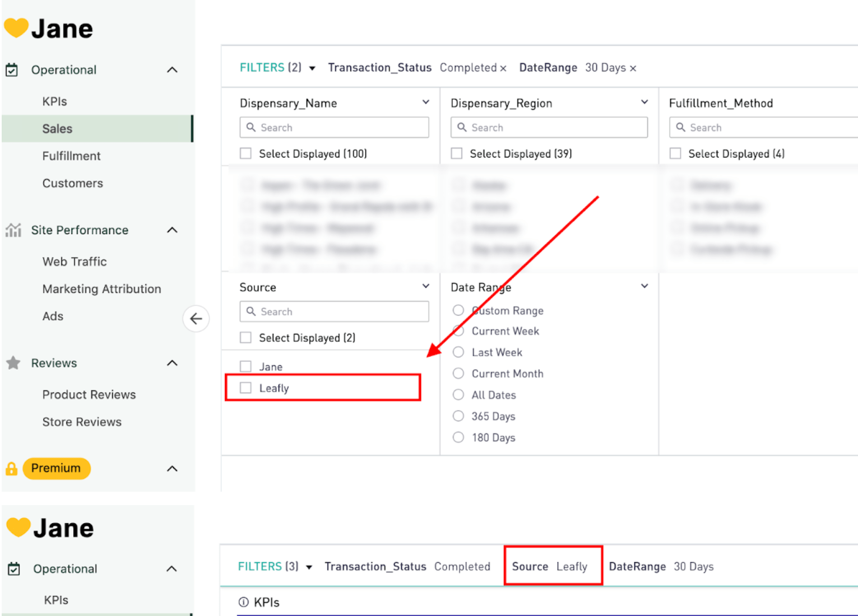Click the Dispensary_Region search field
Viewport: 858px width, 616px height.
click(549, 127)
